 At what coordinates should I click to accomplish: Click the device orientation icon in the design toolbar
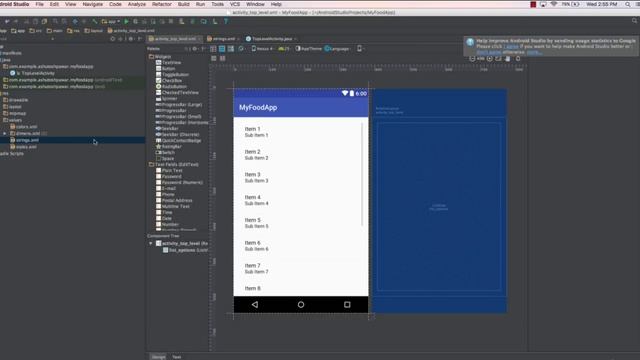coord(360,49)
